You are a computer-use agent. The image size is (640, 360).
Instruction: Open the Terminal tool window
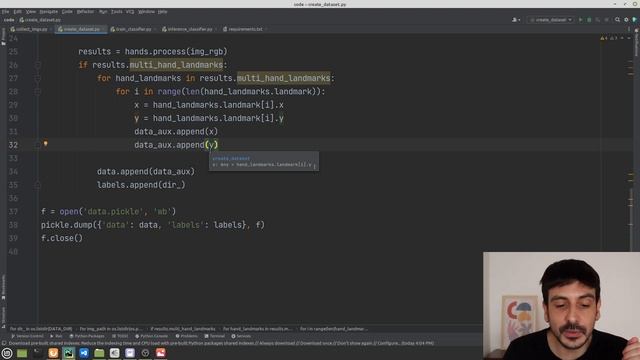(215, 336)
